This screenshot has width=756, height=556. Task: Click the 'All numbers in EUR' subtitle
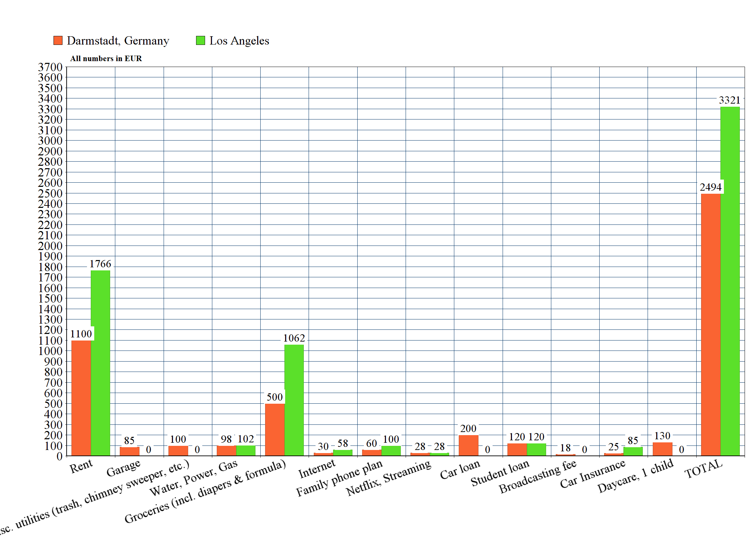(x=106, y=58)
